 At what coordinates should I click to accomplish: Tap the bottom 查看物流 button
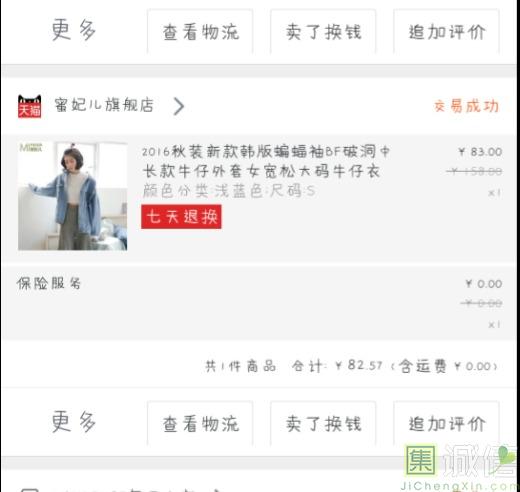[x=200, y=424]
